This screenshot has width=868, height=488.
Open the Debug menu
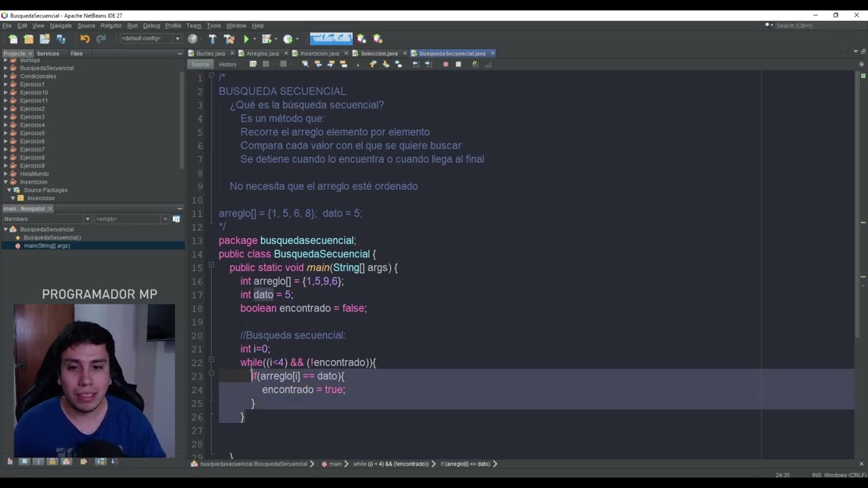click(x=151, y=26)
